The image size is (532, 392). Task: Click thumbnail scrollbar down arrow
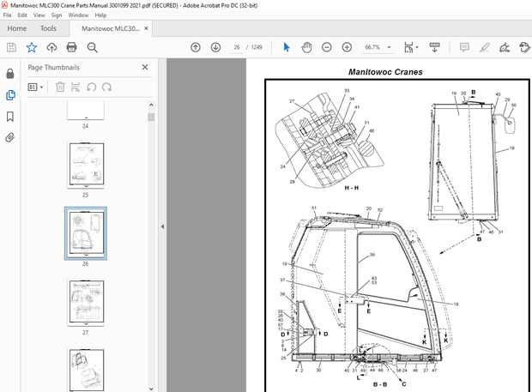[151, 389]
